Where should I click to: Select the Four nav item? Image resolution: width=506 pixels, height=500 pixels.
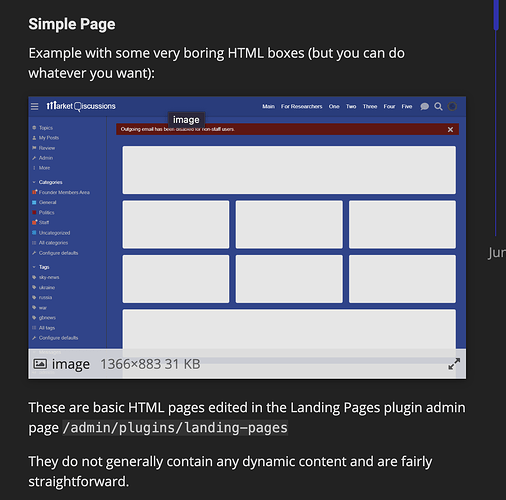[x=389, y=106]
